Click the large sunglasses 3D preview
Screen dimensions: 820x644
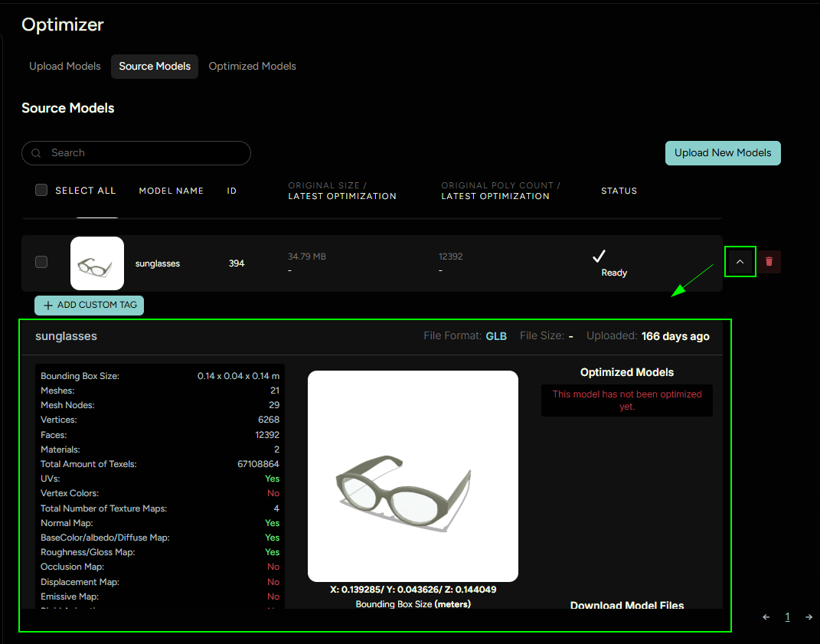pyautogui.click(x=413, y=476)
